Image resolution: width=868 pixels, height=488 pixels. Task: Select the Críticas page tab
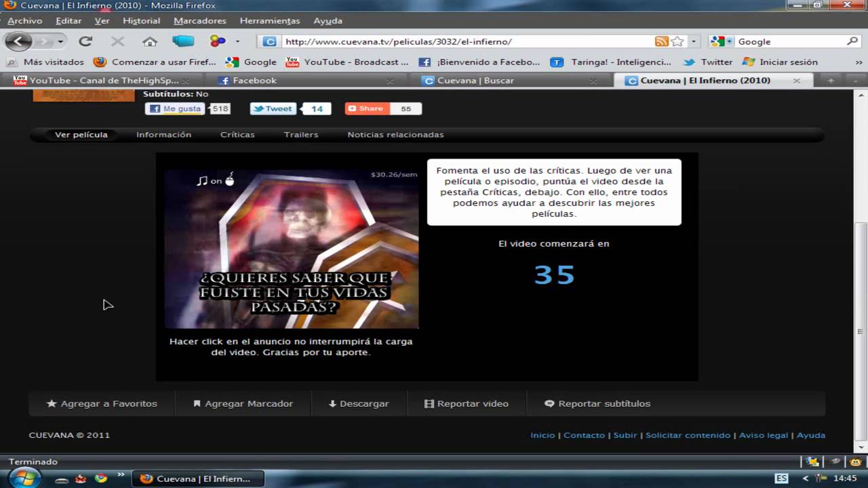click(237, 135)
